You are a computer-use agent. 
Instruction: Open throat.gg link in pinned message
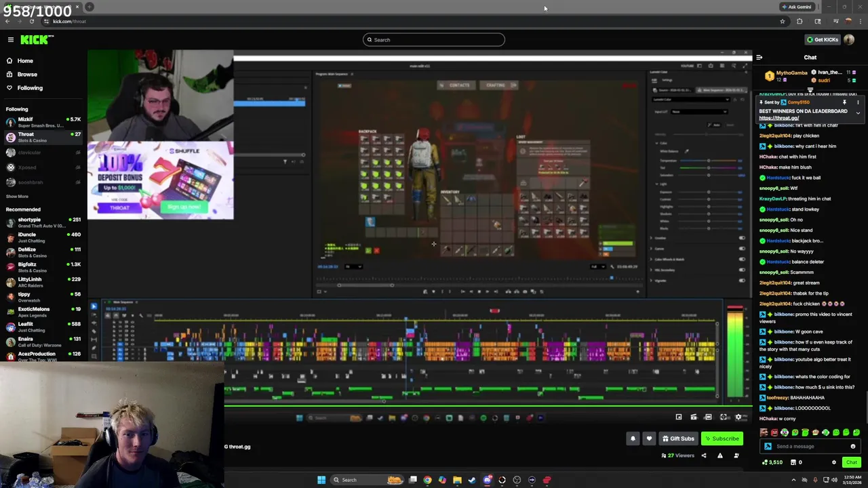tap(778, 118)
